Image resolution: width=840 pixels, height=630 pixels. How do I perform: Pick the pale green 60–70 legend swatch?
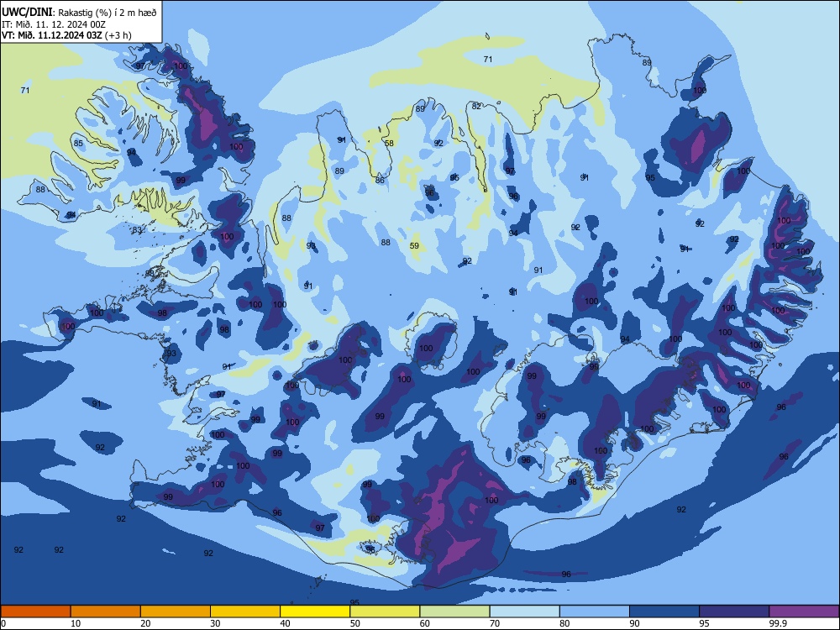click(454, 612)
